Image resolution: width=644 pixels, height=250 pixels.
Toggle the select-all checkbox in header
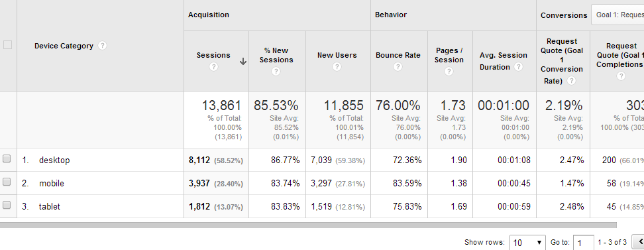click(x=7, y=45)
